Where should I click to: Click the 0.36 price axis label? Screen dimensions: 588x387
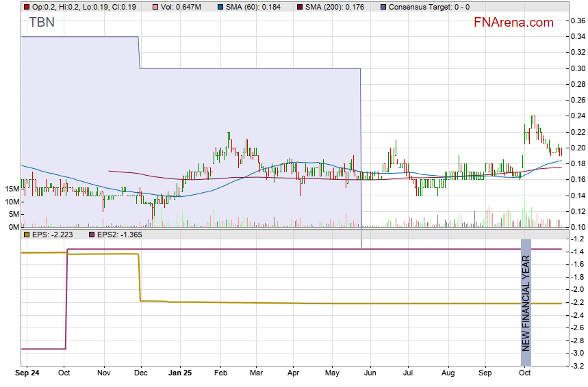click(x=576, y=21)
